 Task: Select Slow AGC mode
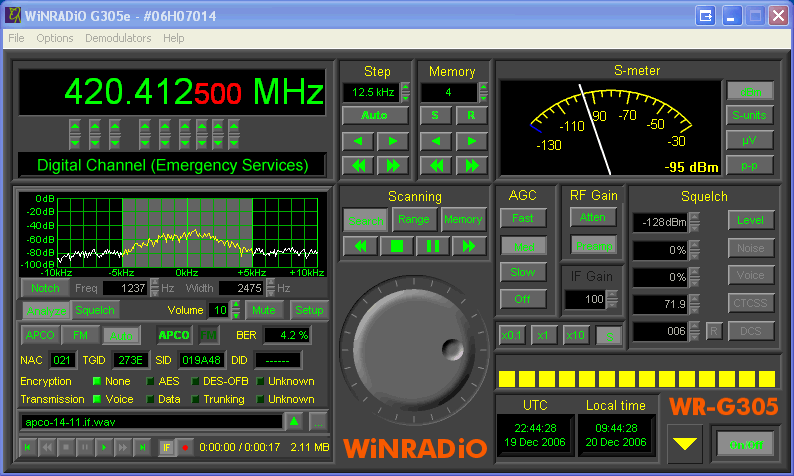[523, 272]
